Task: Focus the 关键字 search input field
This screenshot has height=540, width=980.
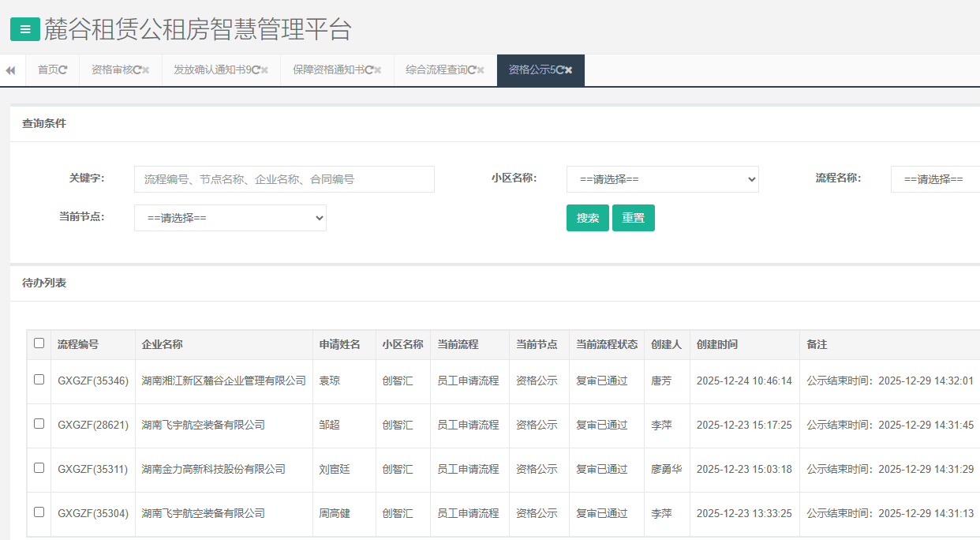Action: click(x=284, y=179)
